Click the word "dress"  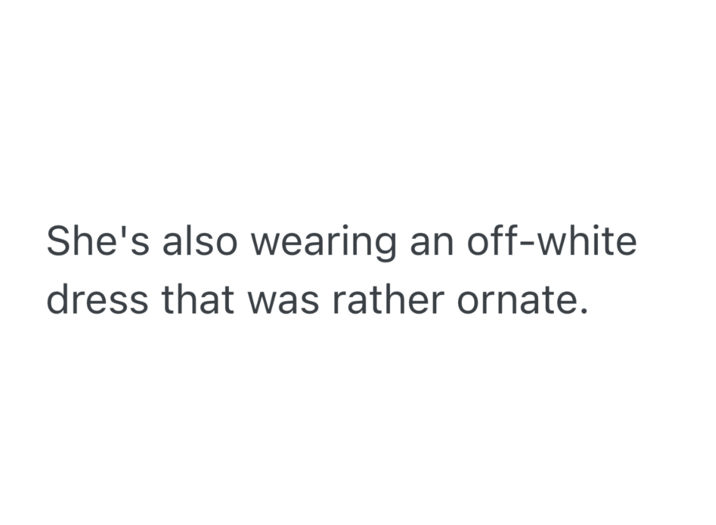(98, 300)
